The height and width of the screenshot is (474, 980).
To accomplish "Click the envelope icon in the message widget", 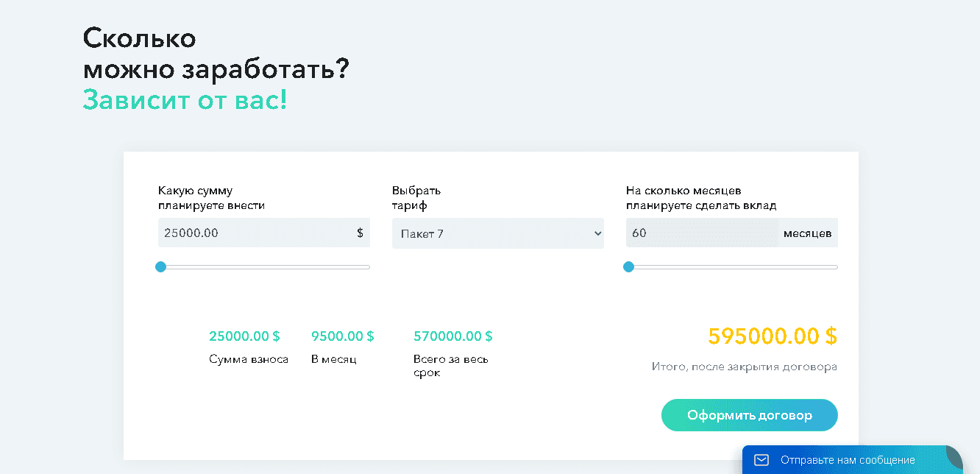I will point(761,460).
